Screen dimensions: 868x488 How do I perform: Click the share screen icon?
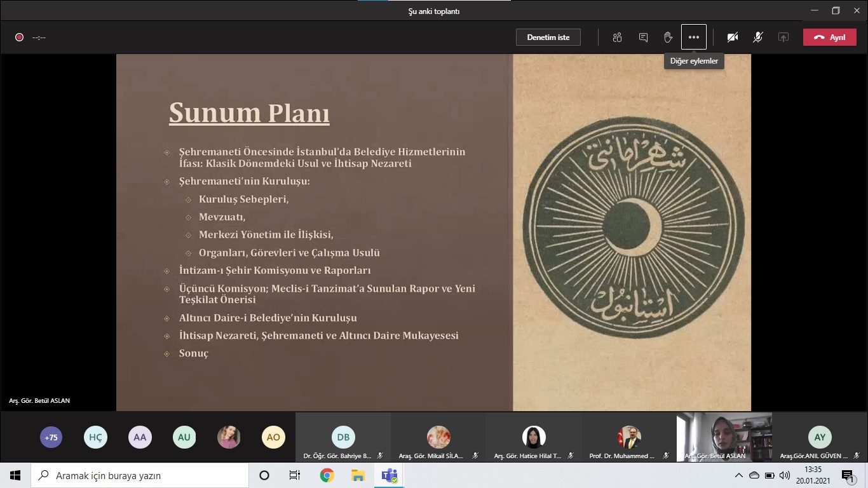pos(783,37)
